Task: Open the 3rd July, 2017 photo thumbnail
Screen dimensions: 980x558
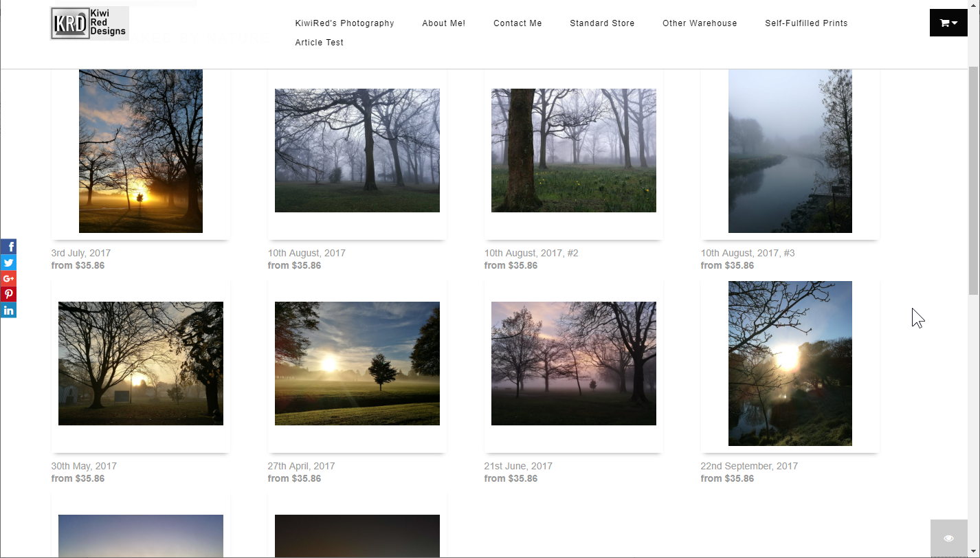Action: tap(141, 150)
